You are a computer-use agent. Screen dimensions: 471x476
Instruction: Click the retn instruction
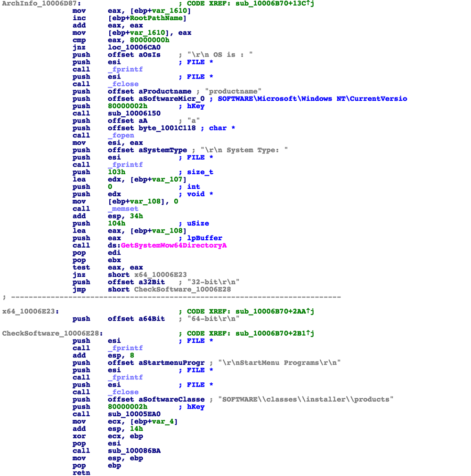pos(81,473)
